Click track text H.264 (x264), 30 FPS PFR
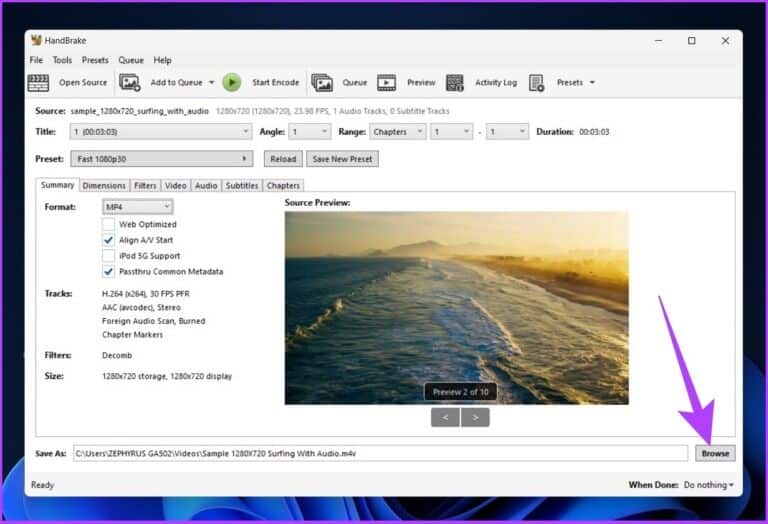The image size is (768, 524). [x=145, y=294]
